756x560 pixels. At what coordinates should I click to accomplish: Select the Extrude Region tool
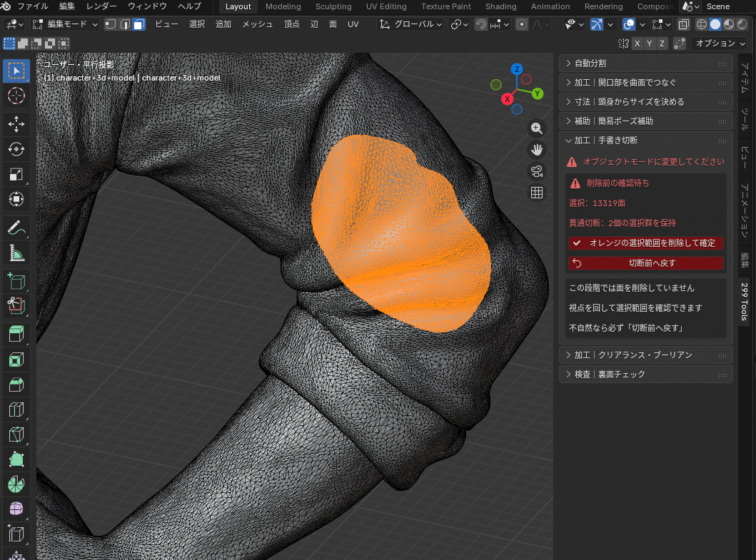pos(16,334)
